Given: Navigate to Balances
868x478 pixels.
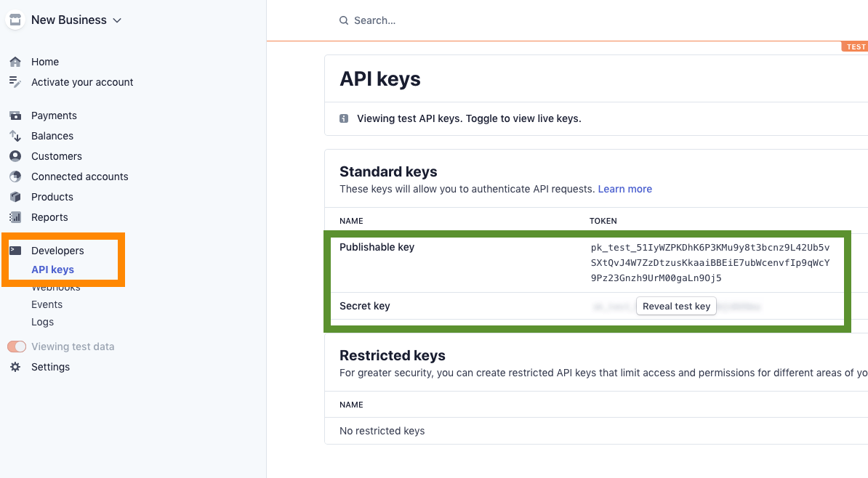Looking at the screenshot, I should click(52, 136).
